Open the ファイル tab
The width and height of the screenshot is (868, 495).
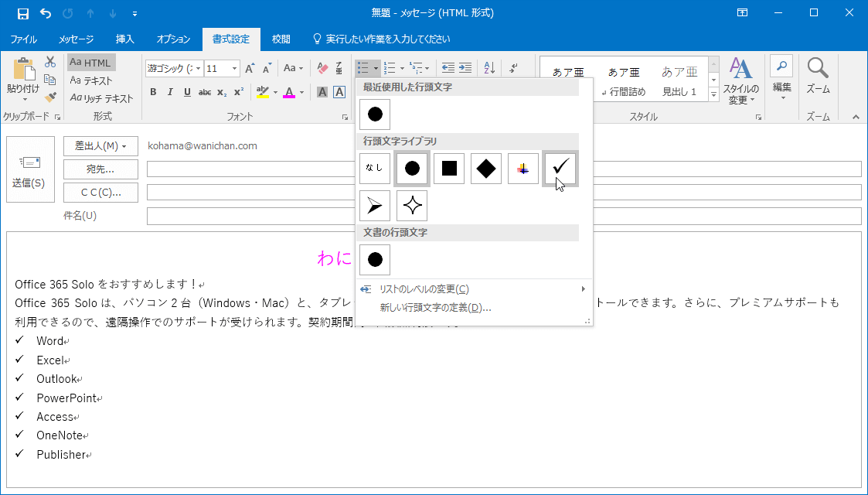tap(24, 39)
